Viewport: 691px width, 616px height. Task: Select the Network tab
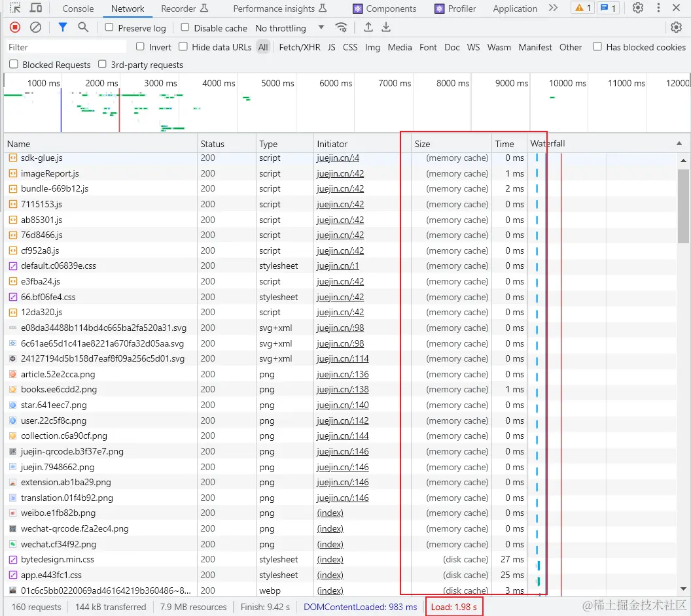[128, 9]
